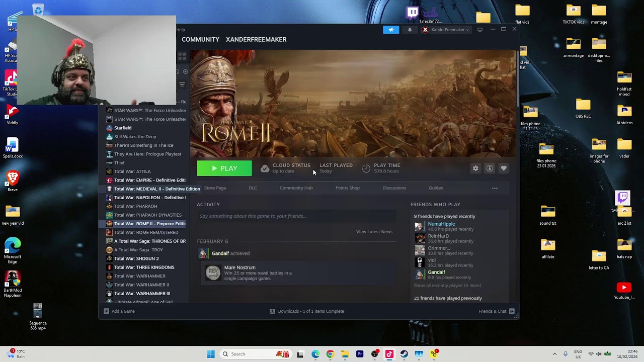Image resolution: width=644 pixels, height=362 pixels.
Task: Click COMMUNITY in Steam navigation
Action: pos(200,39)
